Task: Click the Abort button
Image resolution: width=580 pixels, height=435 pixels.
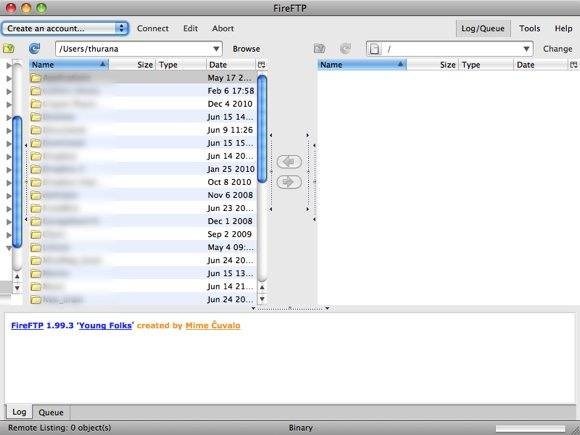Action: point(223,28)
